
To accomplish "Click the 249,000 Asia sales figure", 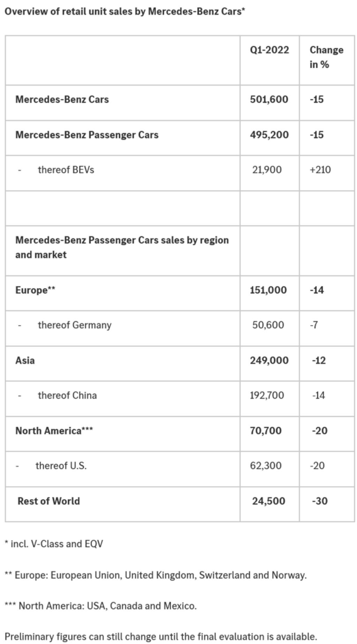I will (269, 360).
